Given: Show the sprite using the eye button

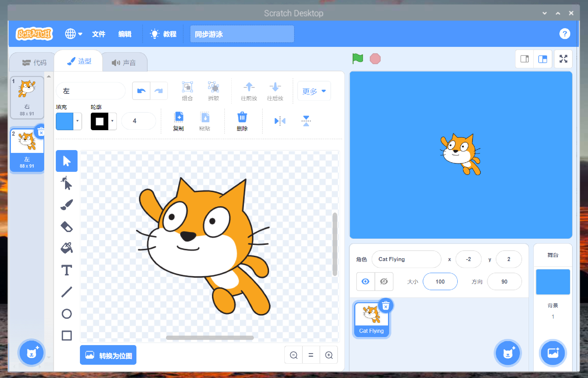Looking at the screenshot, I should [365, 281].
